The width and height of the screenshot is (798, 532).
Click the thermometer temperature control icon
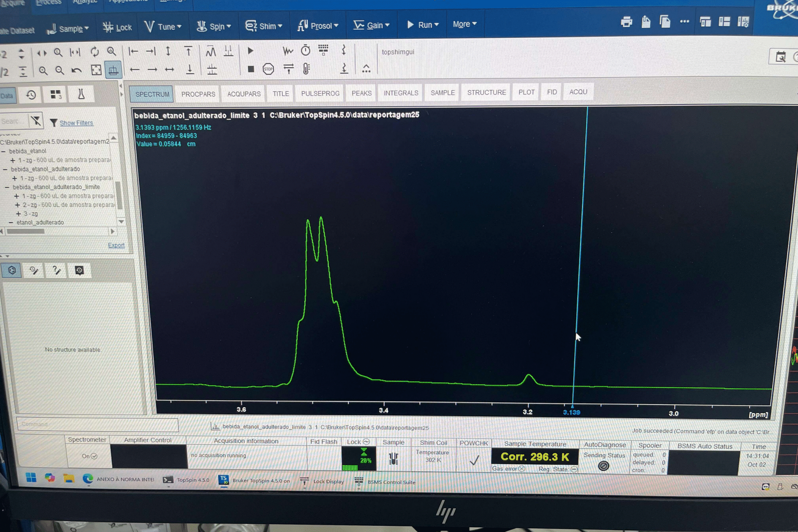pyautogui.click(x=306, y=69)
